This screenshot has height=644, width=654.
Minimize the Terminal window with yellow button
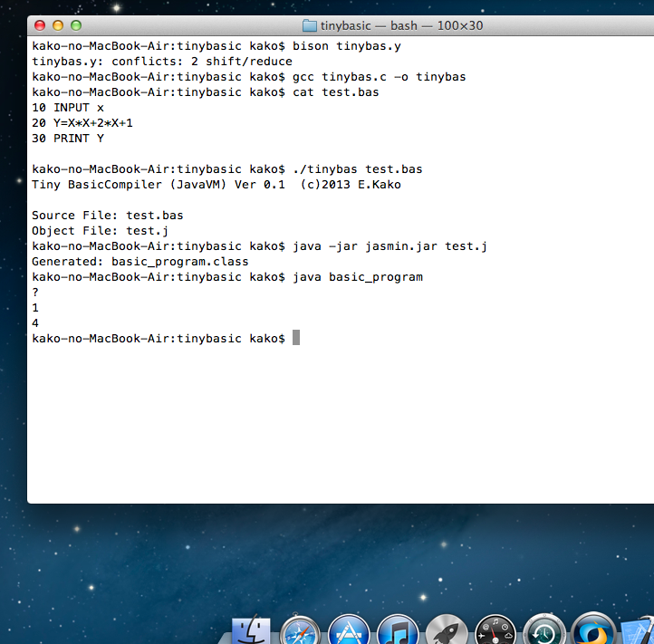tap(59, 25)
